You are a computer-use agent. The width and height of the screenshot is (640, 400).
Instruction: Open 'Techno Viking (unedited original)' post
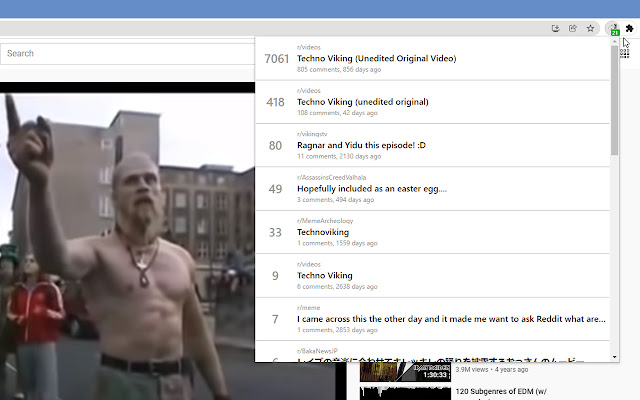(362, 102)
